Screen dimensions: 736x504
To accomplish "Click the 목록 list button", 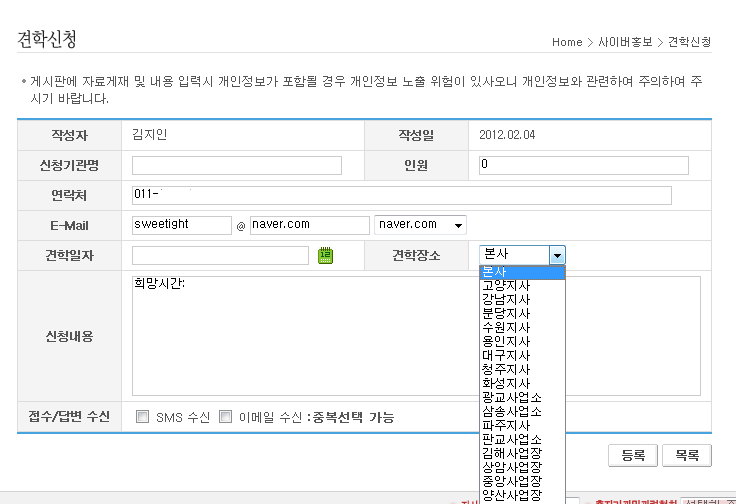I will pyautogui.click(x=687, y=455).
